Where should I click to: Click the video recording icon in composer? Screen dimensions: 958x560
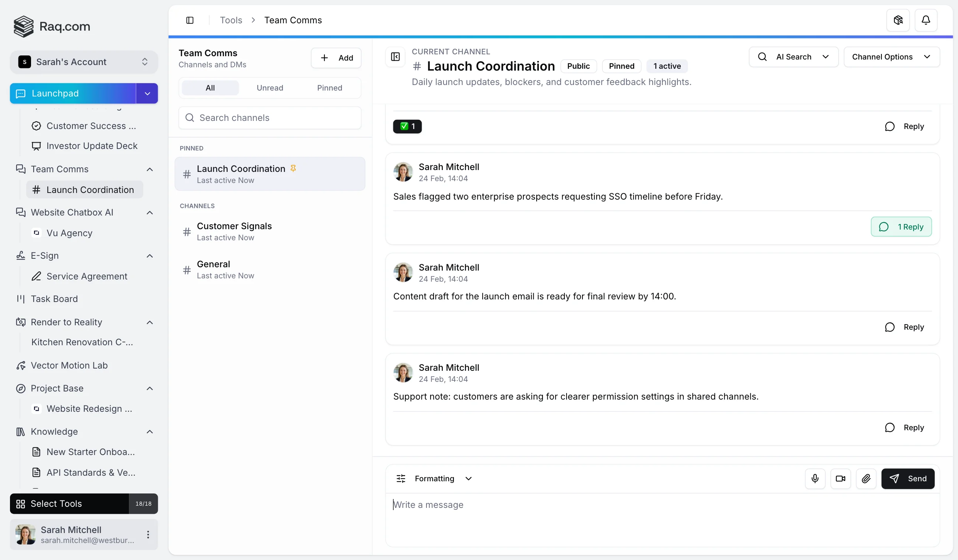[x=840, y=478]
